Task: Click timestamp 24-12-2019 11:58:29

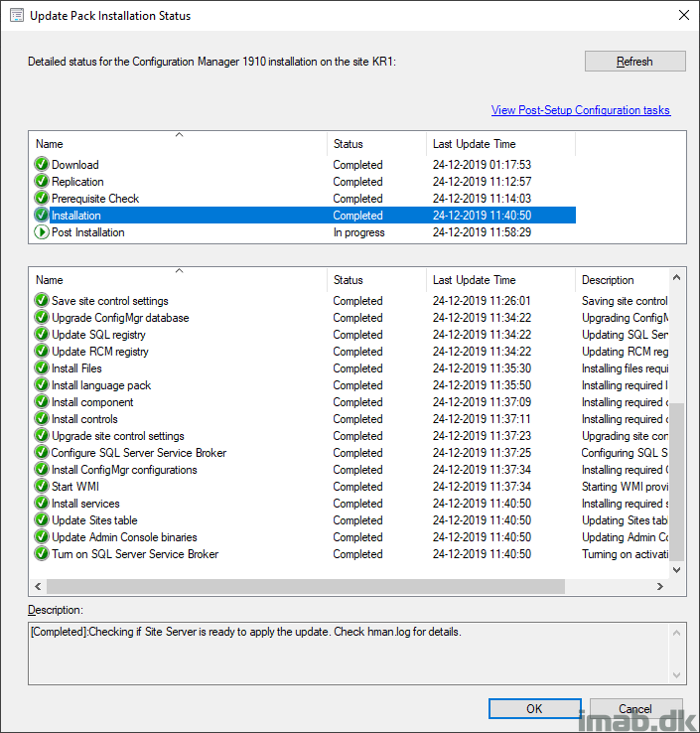Action: [482, 232]
